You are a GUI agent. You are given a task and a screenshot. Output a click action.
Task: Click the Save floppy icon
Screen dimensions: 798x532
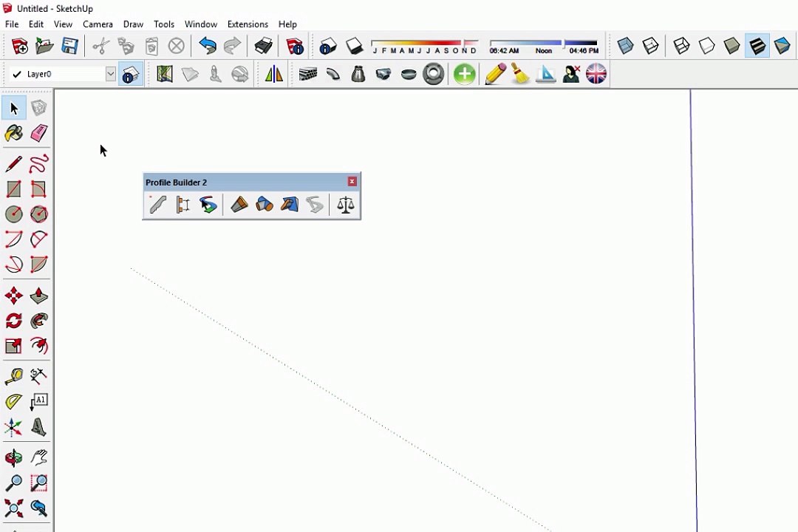point(69,46)
